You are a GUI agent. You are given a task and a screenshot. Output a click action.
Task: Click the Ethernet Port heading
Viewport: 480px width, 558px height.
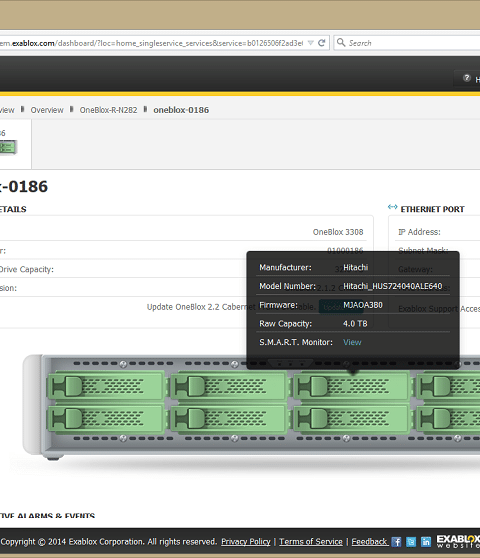[432, 209]
